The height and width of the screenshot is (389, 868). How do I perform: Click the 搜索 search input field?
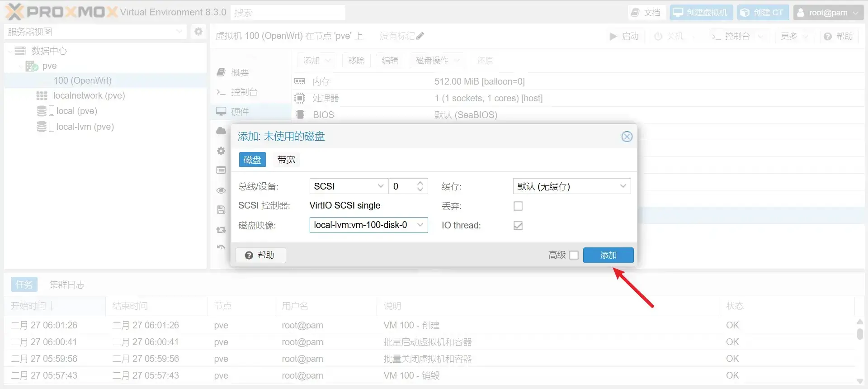pyautogui.click(x=288, y=13)
